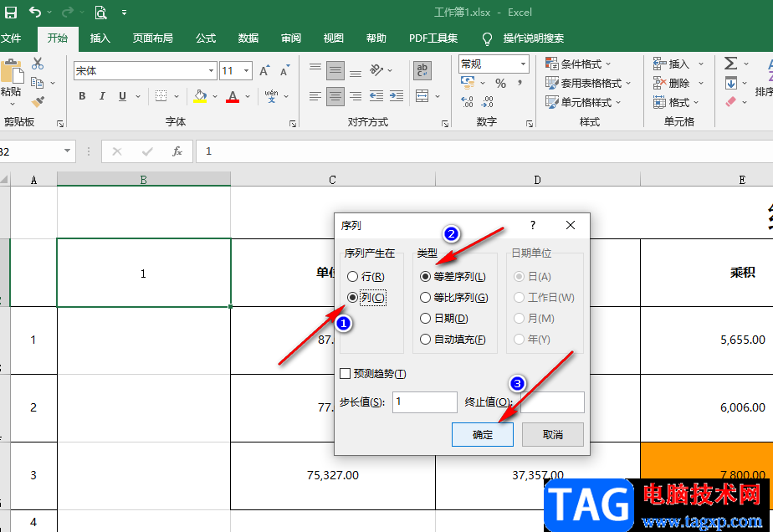This screenshot has height=532, width=773.
Task: Click the Save icon in quick access toolbar
Action: pyautogui.click(x=10, y=13)
